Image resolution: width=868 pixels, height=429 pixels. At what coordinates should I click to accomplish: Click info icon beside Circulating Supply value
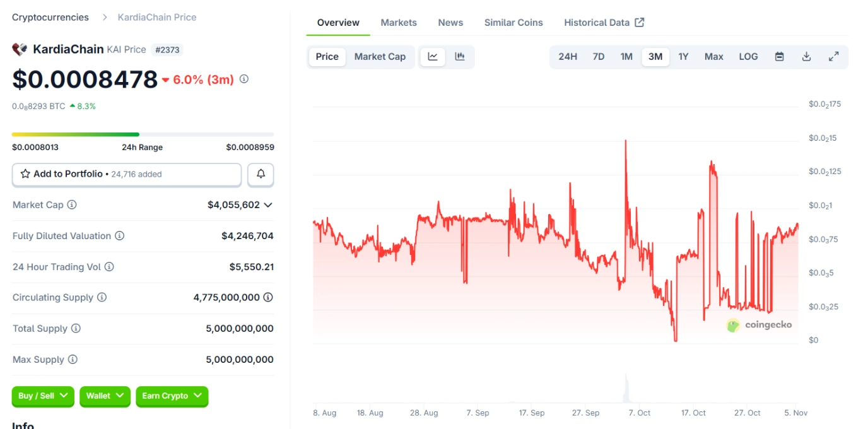(x=267, y=297)
